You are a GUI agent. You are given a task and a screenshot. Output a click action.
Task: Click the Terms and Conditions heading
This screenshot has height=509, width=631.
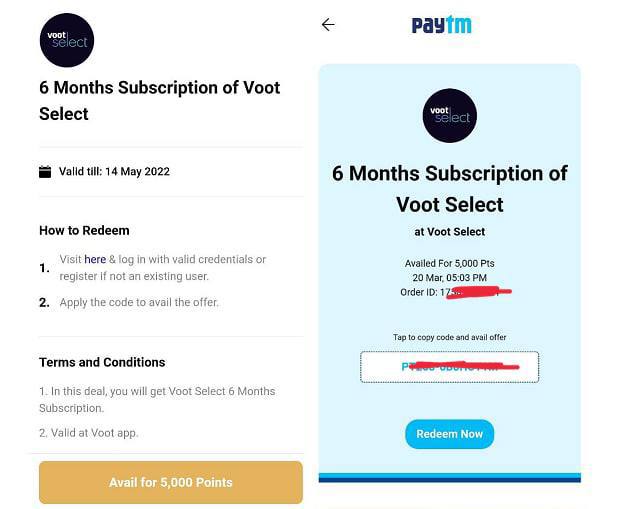[x=102, y=363]
